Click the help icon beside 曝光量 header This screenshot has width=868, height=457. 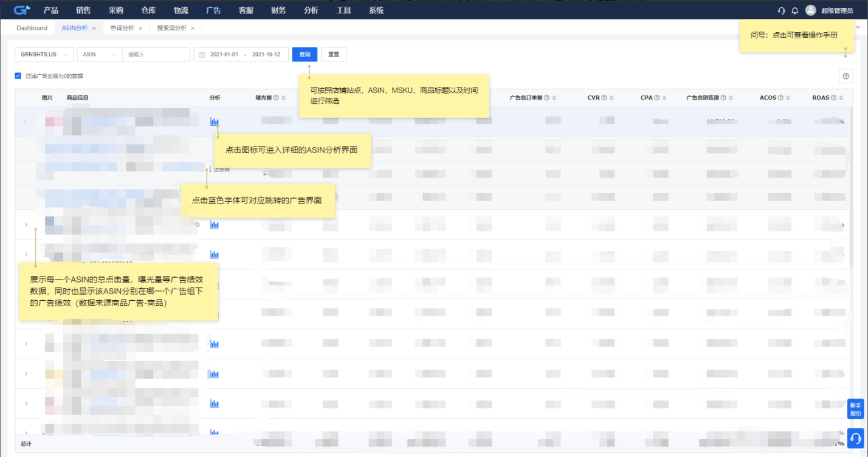276,98
